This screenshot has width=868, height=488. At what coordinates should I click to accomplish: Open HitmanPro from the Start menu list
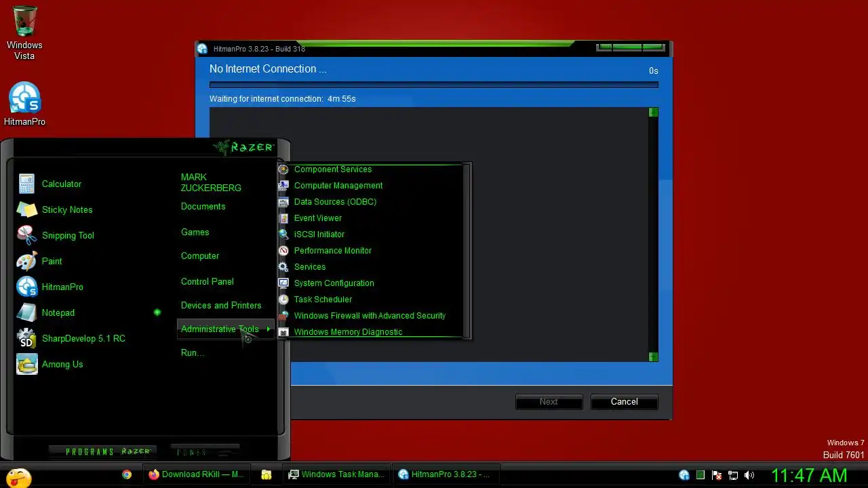point(62,287)
